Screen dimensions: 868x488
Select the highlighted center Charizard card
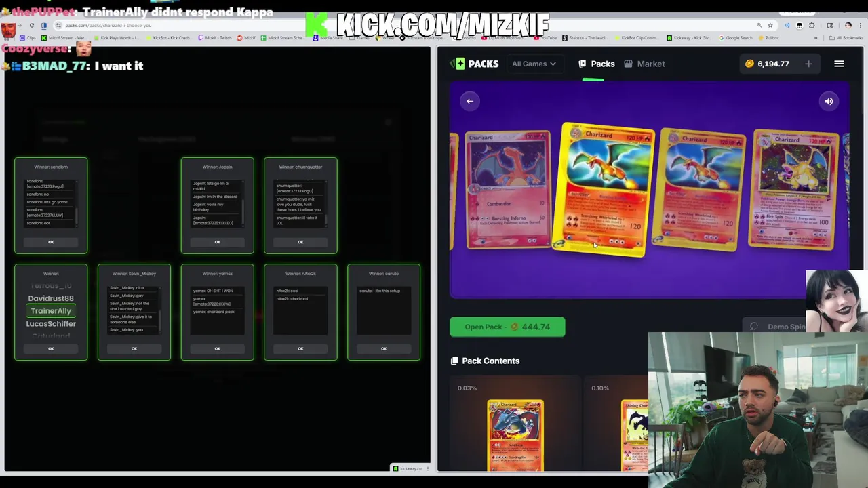pyautogui.click(x=604, y=189)
